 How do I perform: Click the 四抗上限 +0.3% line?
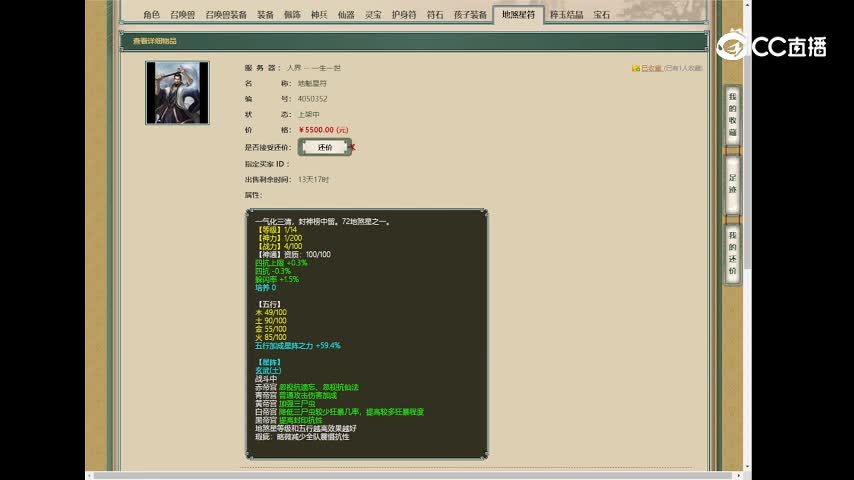281,263
